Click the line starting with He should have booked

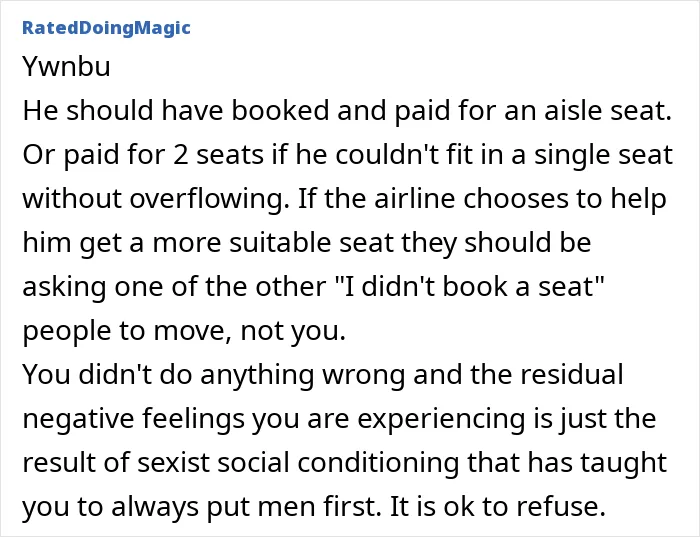coord(347,110)
